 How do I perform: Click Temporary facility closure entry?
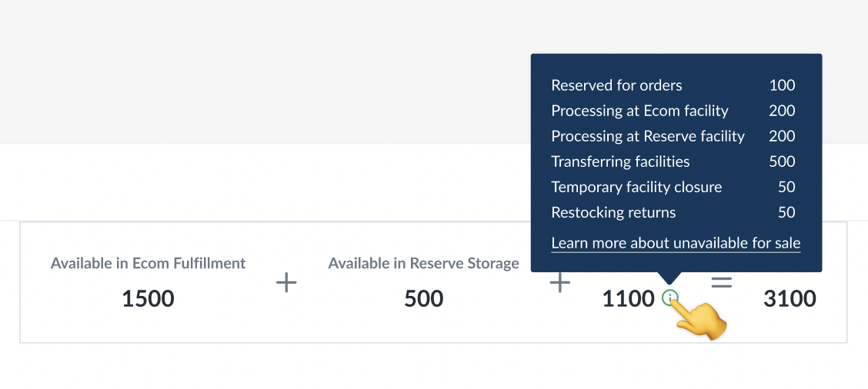click(x=673, y=187)
